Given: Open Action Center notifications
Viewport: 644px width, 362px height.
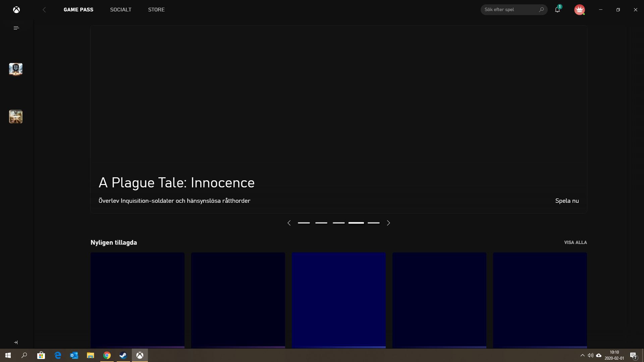Looking at the screenshot, I should tap(634, 355).
